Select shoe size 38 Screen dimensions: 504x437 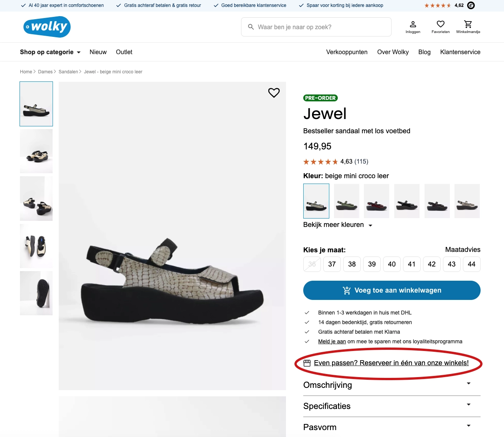(x=352, y=264)
